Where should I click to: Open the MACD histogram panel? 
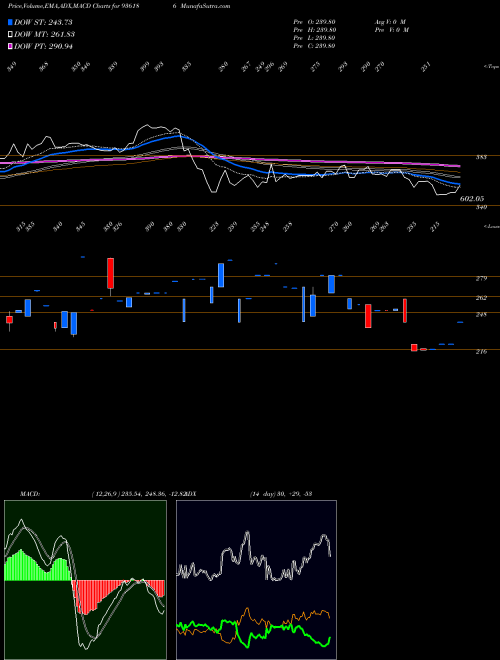(85, 580)
